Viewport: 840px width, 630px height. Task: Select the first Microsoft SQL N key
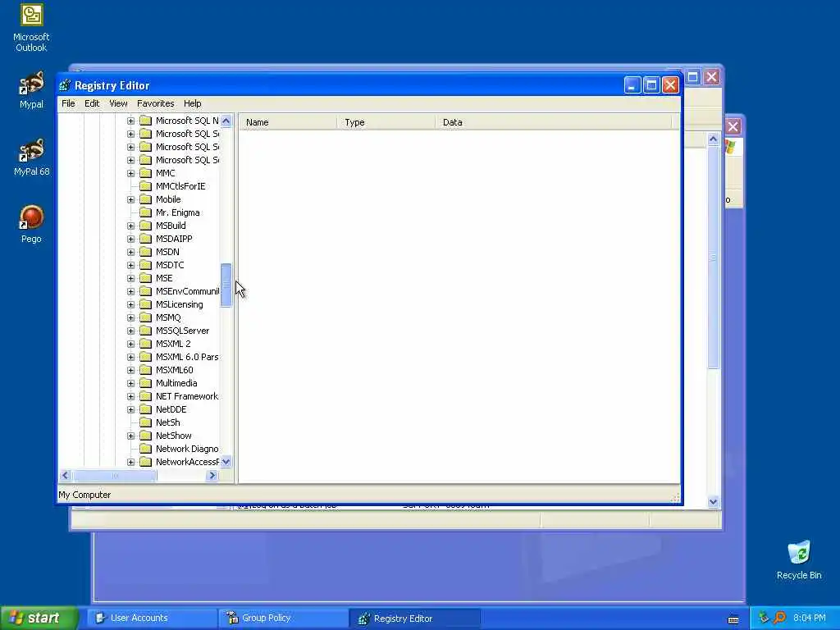pyautogui.click(x=186, y=121)
